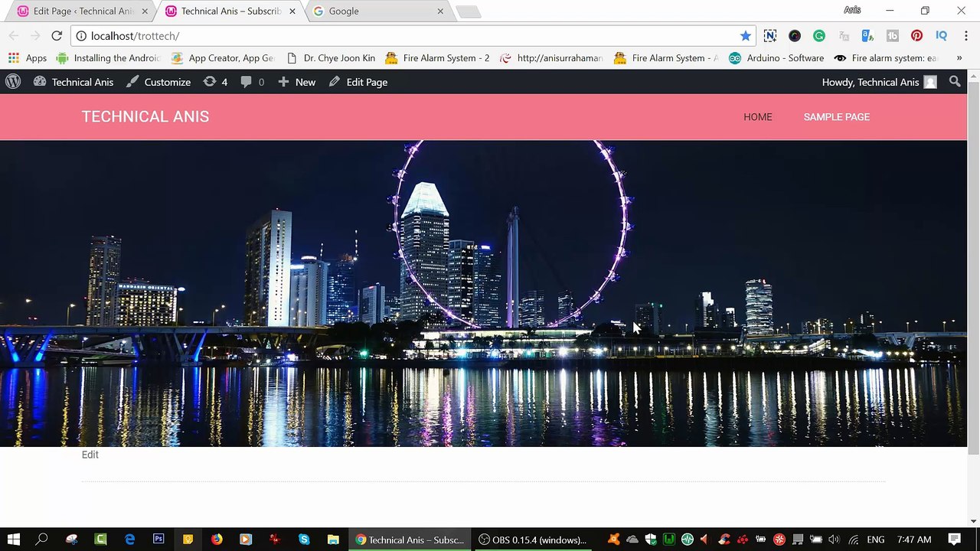Click the address bar showing localhost/trottech/
The width and height of the screenshot is (980, 551).
413,36
